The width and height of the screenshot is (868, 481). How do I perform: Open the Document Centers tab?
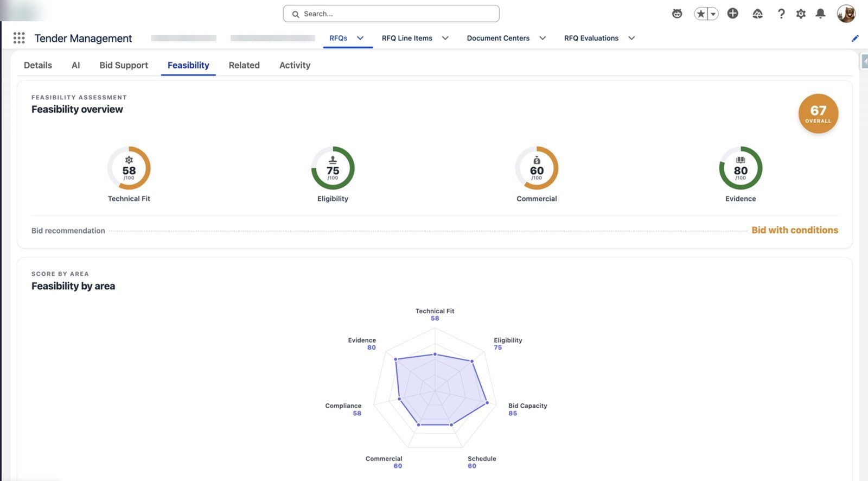click(498, 38)
